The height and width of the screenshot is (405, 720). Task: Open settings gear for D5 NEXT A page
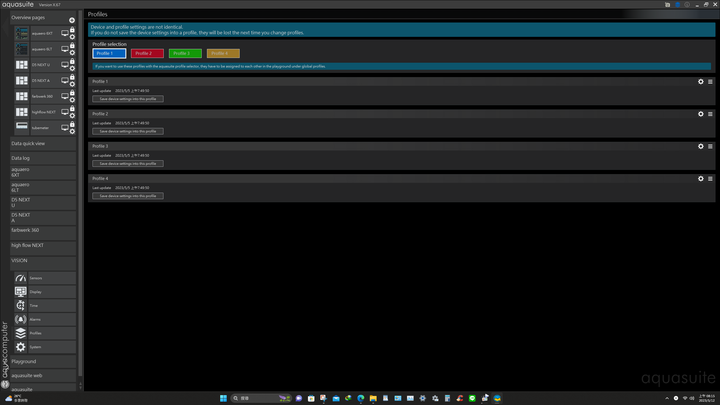tap(72, 84)
